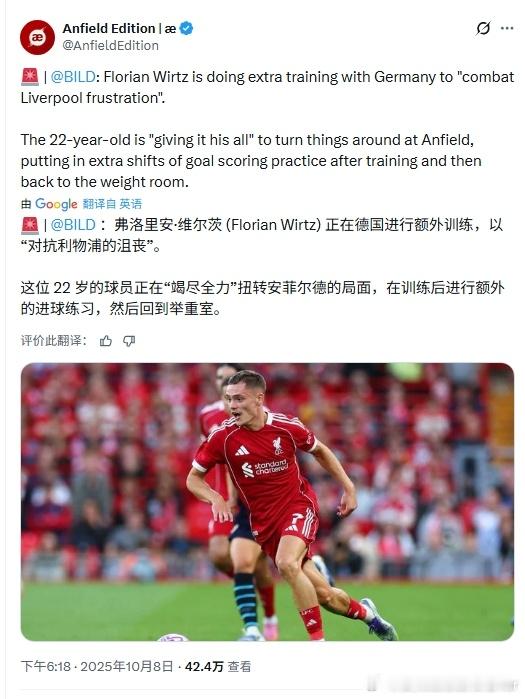Open the tweet timestamp 下午6:18 2025年10月8日
Image resolution: width=525 pixels, height=699 pixels.
point(97,666)
